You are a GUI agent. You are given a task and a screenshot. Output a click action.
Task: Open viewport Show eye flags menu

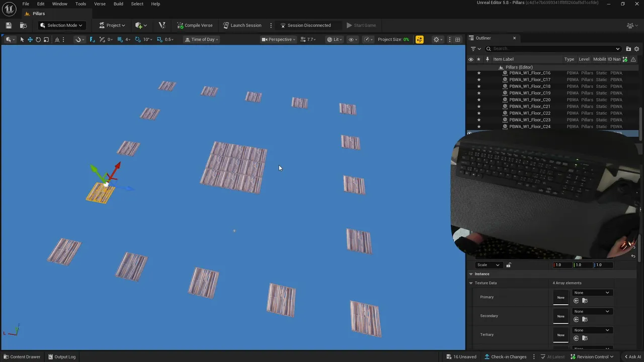353,39
